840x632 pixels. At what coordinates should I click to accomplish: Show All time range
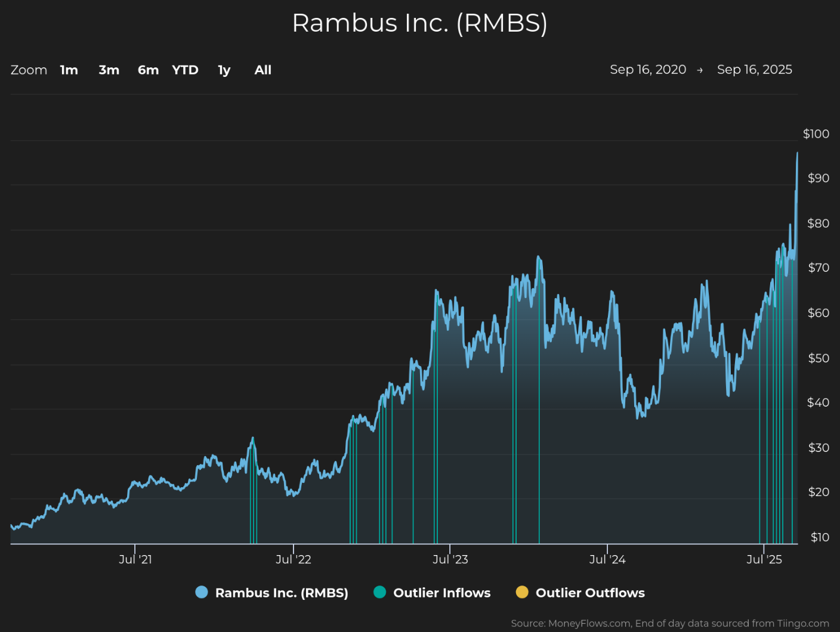point(262,70)
